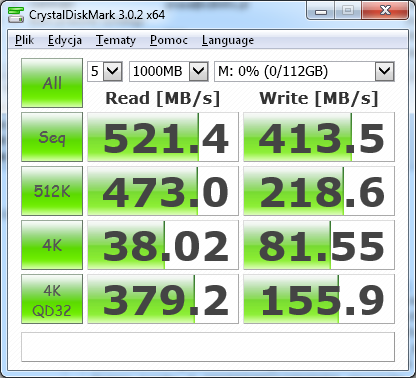Open the Language menu

[228, 40]
